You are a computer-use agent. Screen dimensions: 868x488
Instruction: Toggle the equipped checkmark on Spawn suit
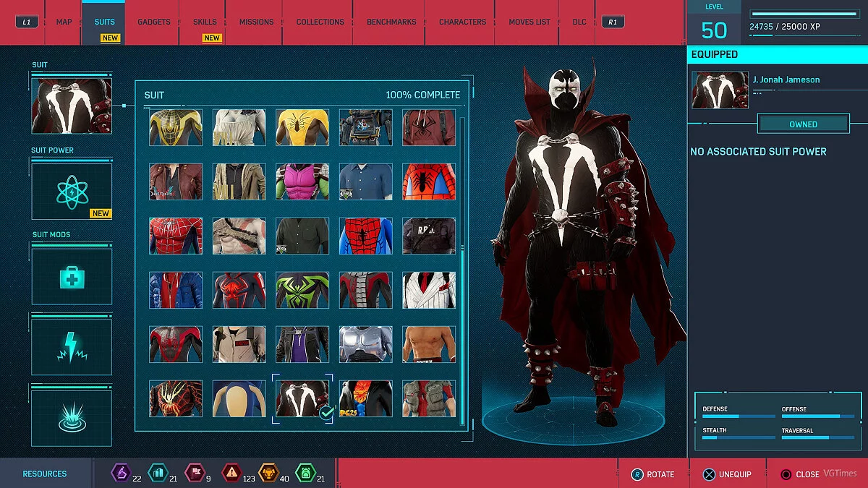click(325, 412)
